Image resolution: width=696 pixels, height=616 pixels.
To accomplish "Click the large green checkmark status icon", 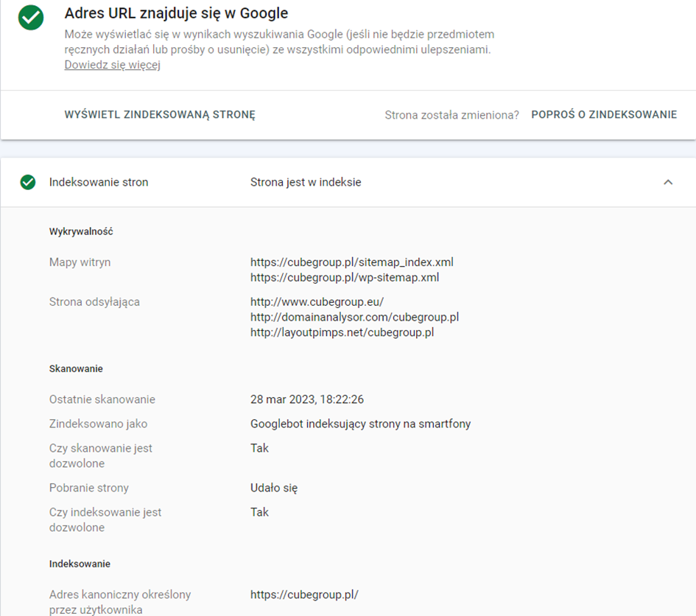I will coord(31,18).
